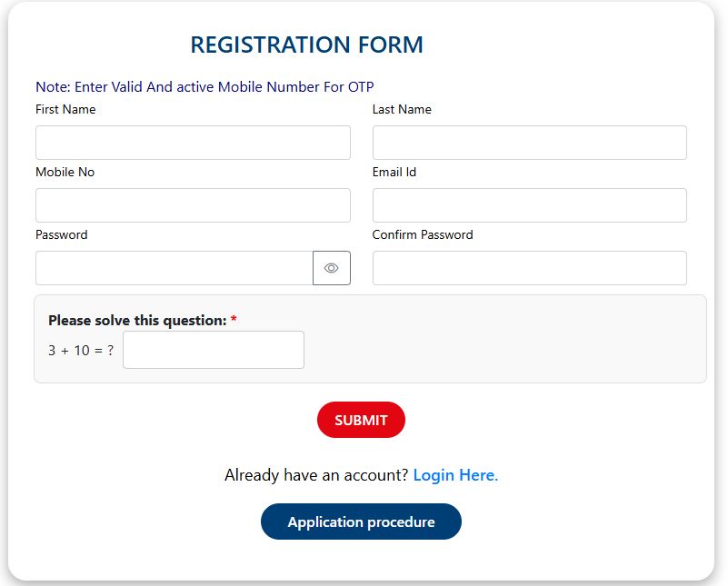Click the OTP mobile number note text
This screenshot has width=728, height=586.
tap(204, 86)
